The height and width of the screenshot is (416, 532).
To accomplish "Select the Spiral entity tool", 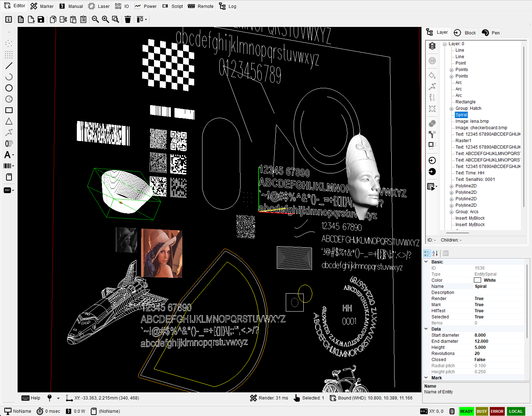I will (9, 144).
